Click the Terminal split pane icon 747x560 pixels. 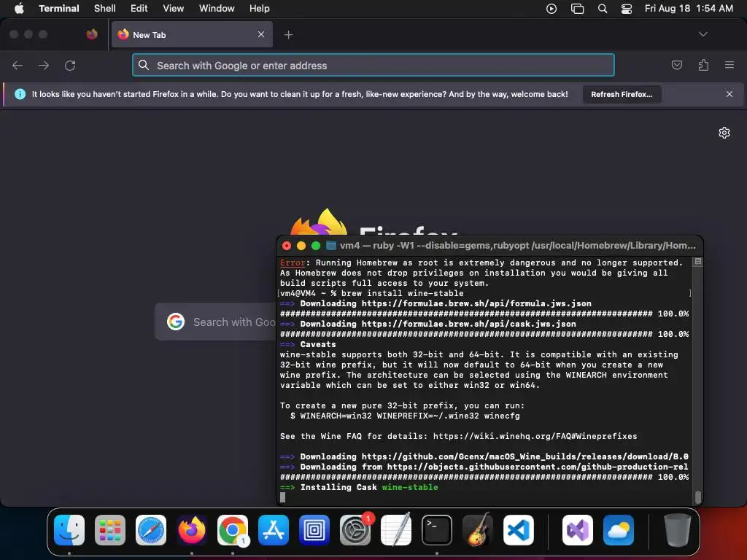pos(698,262)
